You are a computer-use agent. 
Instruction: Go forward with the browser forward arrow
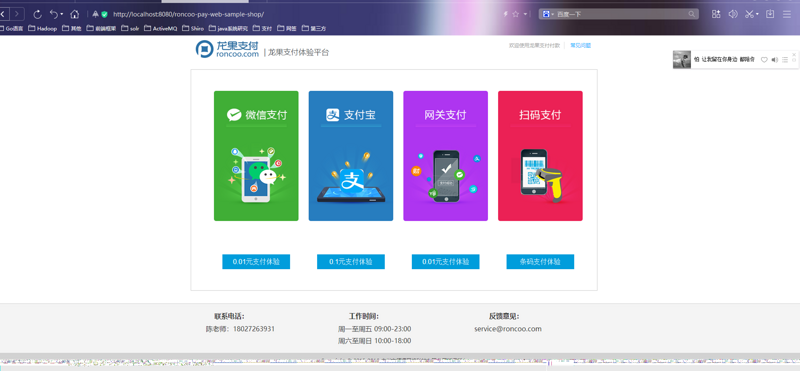[18, 14]
